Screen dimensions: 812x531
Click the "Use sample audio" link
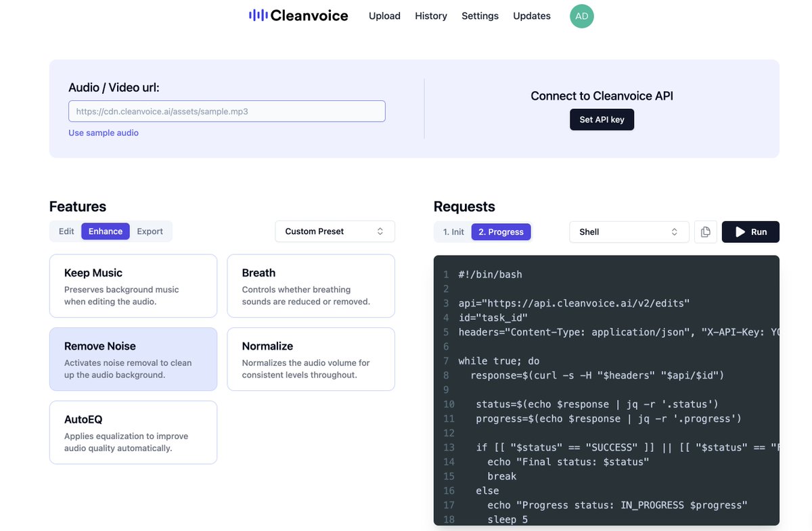click(x=103, y=133)
